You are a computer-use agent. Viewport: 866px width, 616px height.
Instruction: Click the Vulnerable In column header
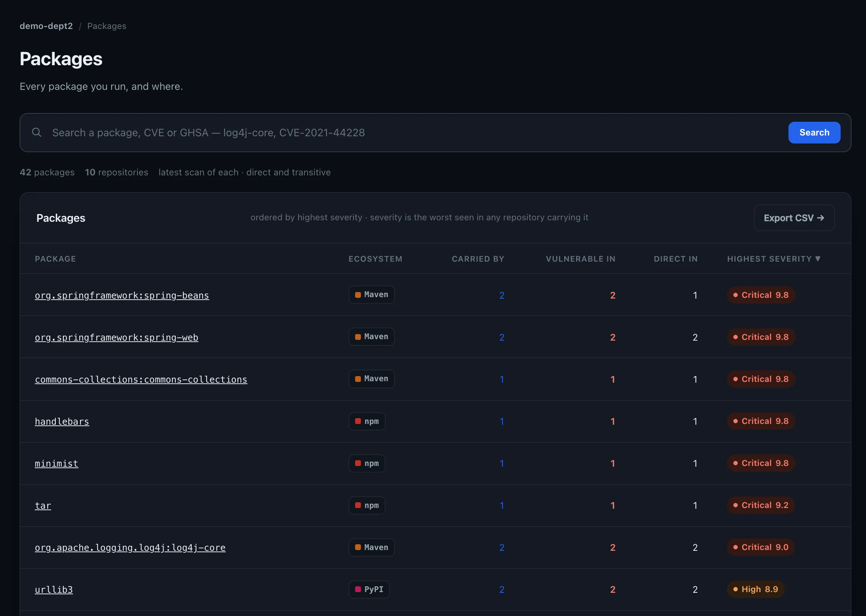click(x=580, y=259)
